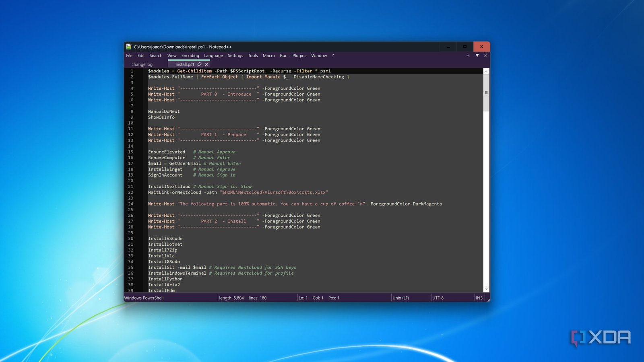Open the Encoding menu

coord(190,56)
